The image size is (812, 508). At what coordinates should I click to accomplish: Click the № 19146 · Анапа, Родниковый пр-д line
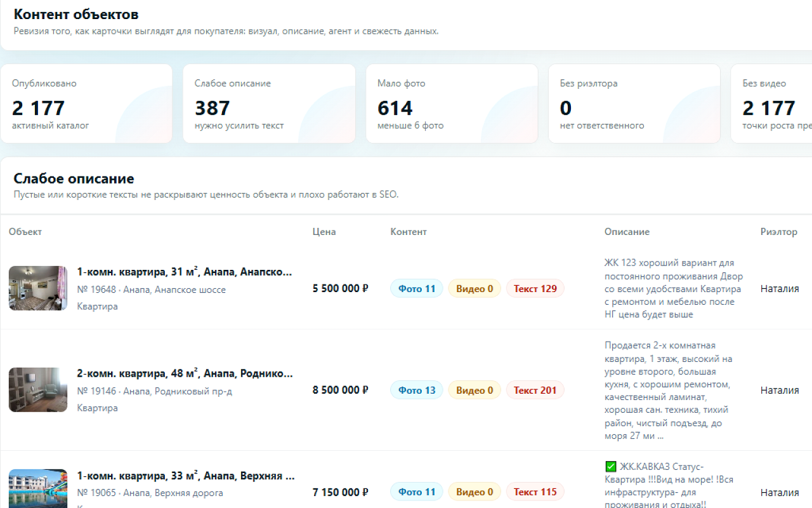pyautogui.click(x=154, y=391)
